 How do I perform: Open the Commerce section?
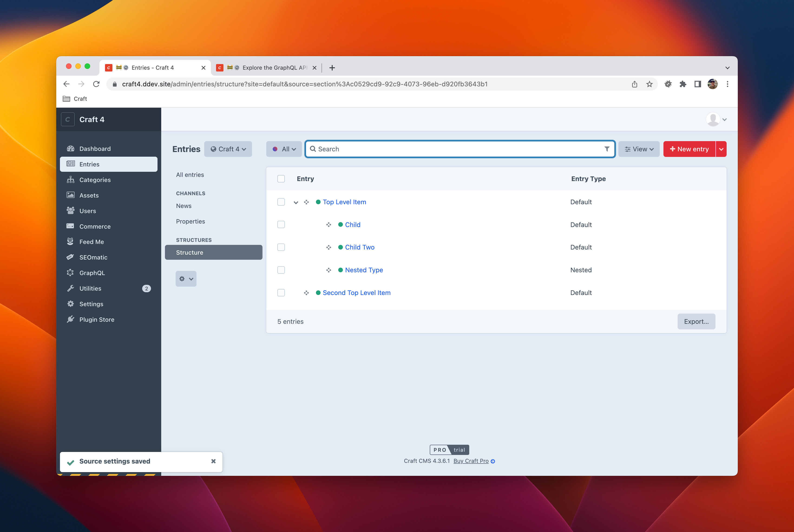108,226
